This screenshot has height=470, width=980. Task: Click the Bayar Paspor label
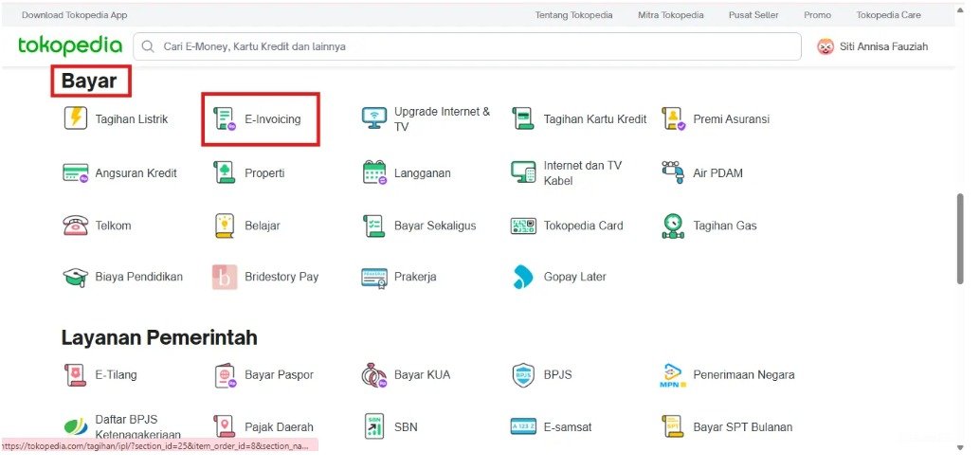[279, 375]
